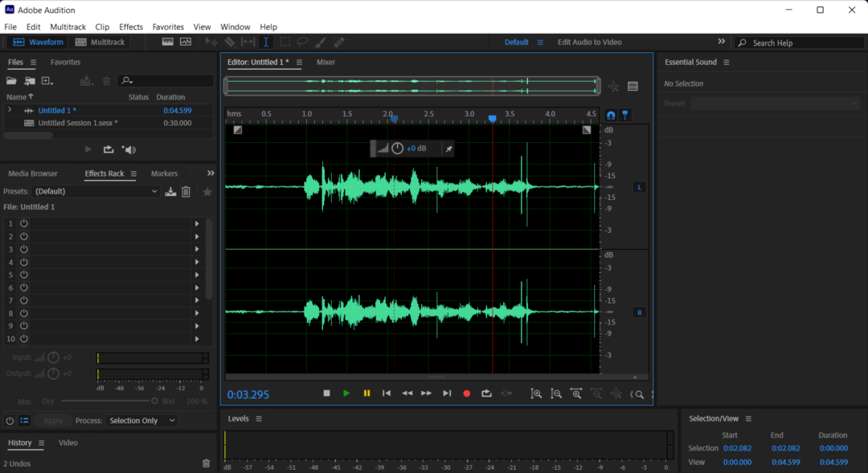The width and height of the screenshot is (868, 473).
Task: Click the red Record button
Action: [467, 393]
